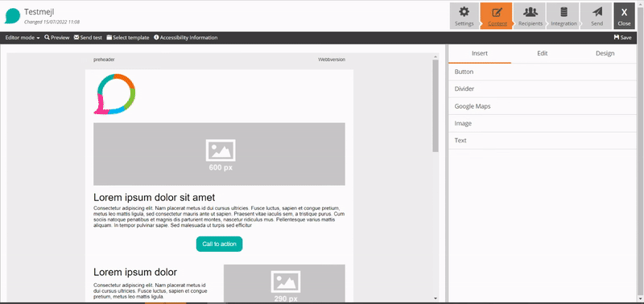This screenshot has width=644, height=304.
Task: Switch to the Insert tab
Action: [480, 54]
